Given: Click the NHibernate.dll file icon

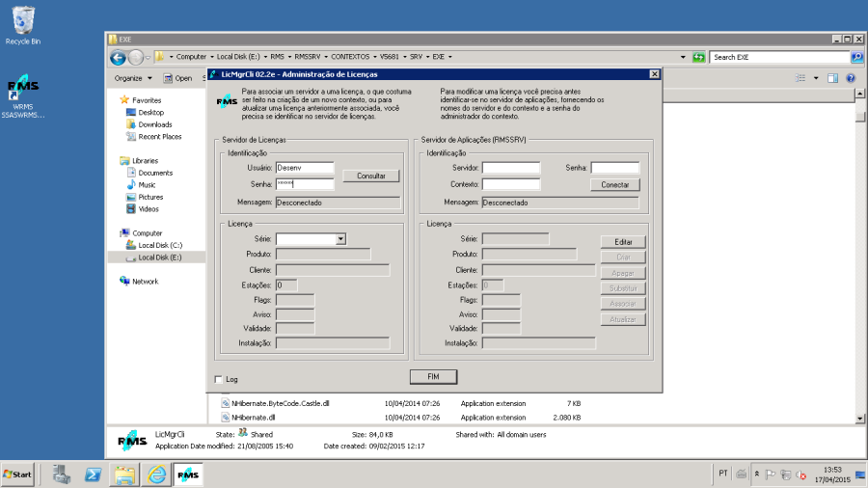Looking at the screenshot, I should [x=226, y=418].
